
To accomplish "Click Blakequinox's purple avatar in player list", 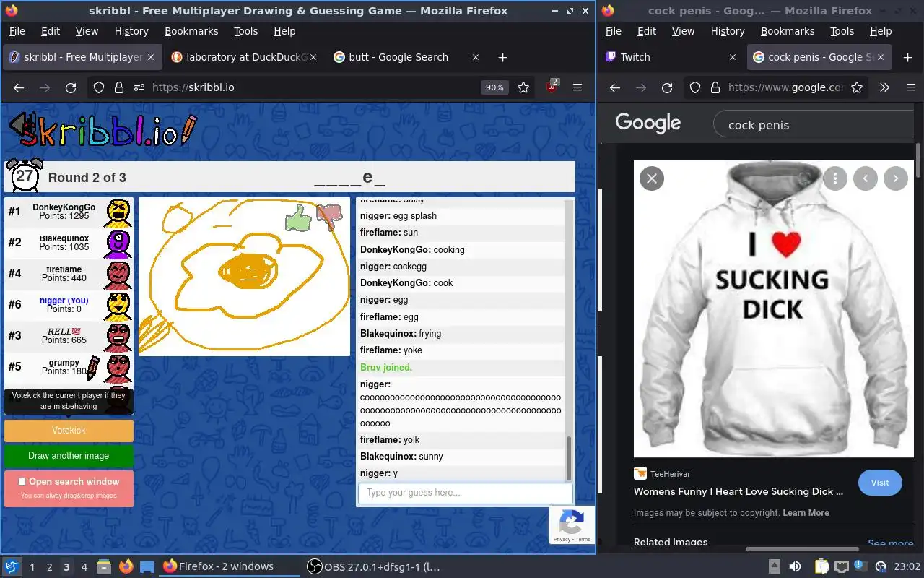I will (118, 243).
